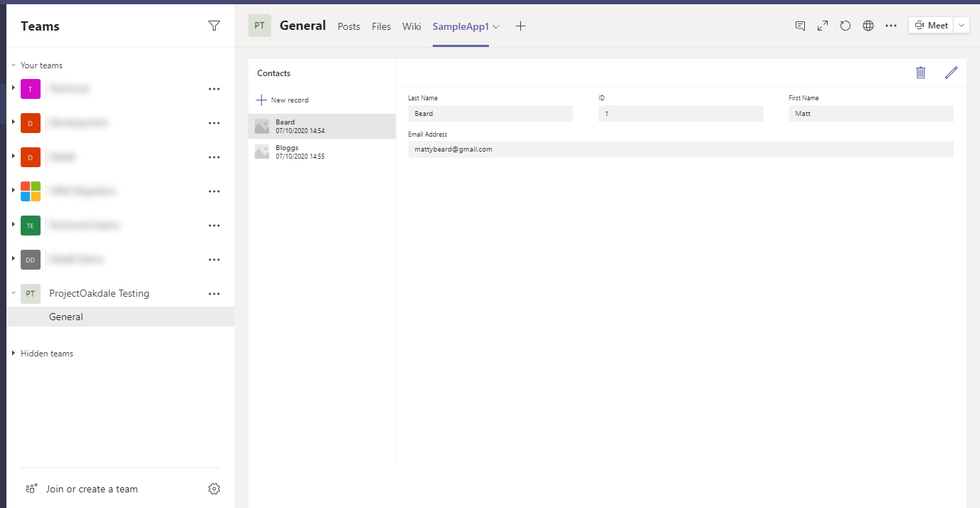Click the First Name field
Viewport: 980px width, 508px height.
click(x=871, y=114)
